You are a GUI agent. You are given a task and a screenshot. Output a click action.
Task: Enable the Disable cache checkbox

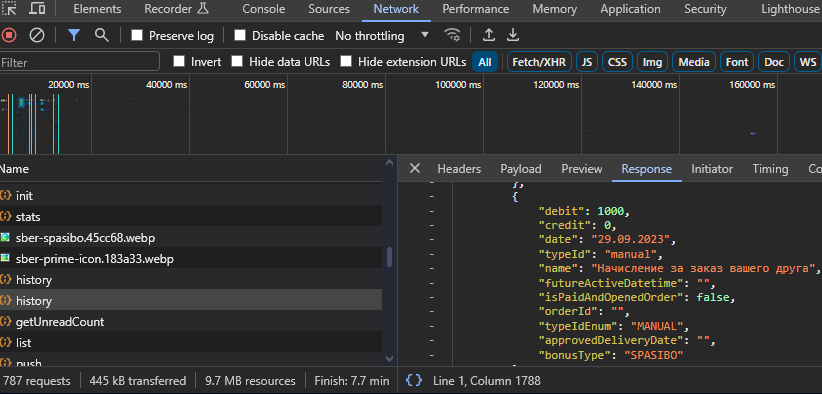(x=240, y=35)
